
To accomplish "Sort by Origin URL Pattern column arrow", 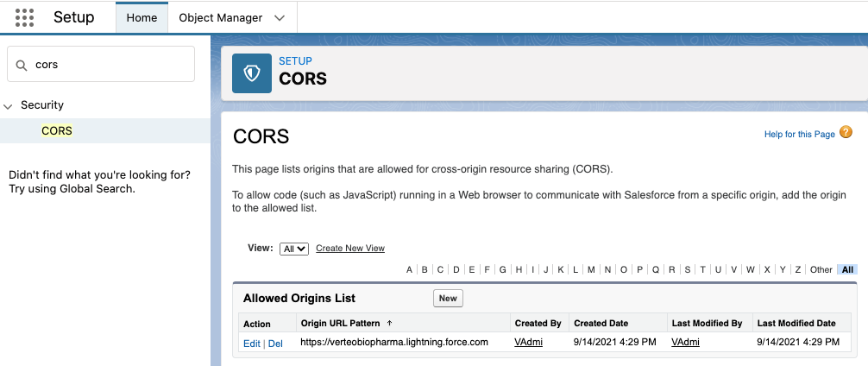I will pos(389,324).
